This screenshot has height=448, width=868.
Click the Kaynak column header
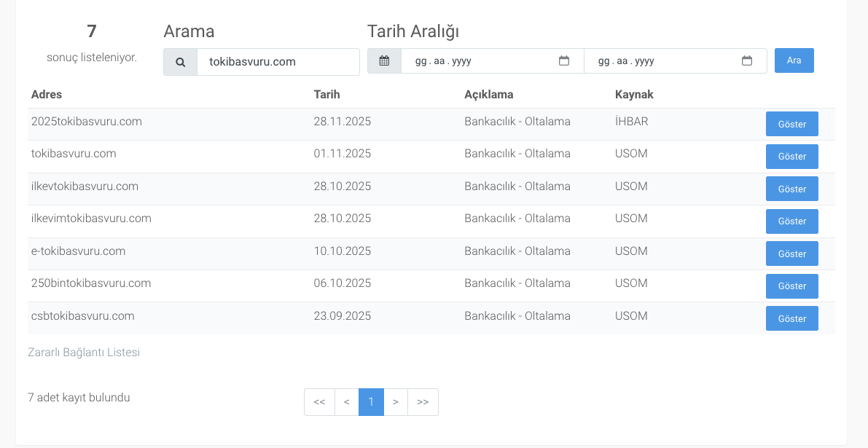tap(634, 95)
